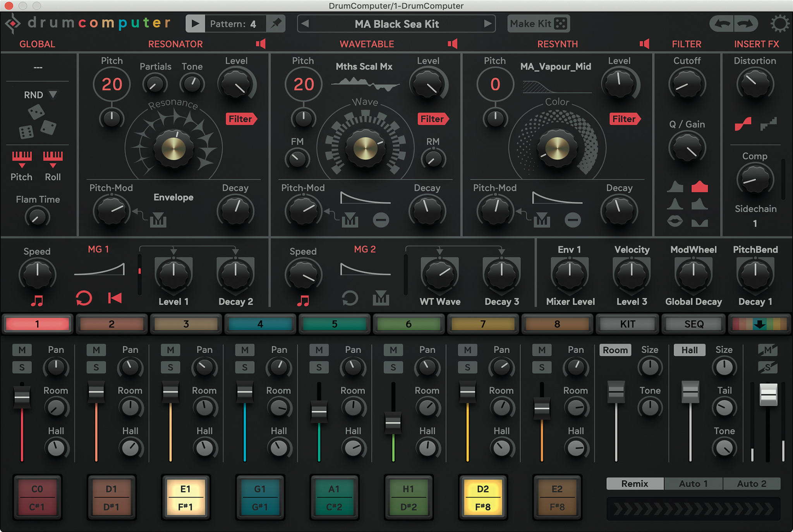Click the Resonator speaker icon
Viewport: 793px width, 532px height.
point(261,44)
